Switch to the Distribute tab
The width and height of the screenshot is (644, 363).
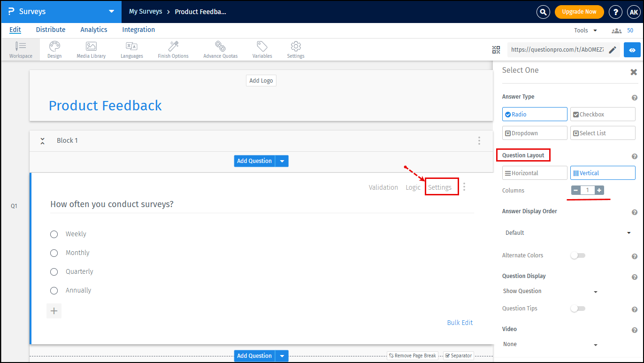(50, 29)
